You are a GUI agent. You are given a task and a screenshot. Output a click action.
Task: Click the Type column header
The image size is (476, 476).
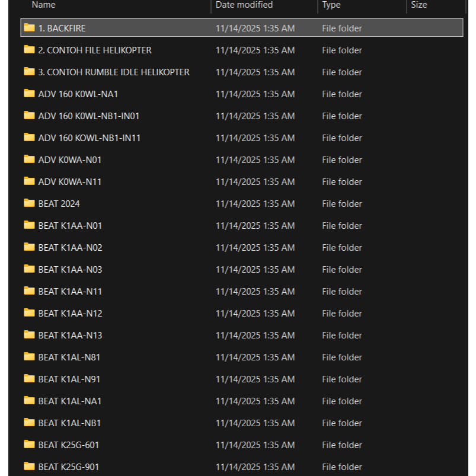click(x=331, y=5)
